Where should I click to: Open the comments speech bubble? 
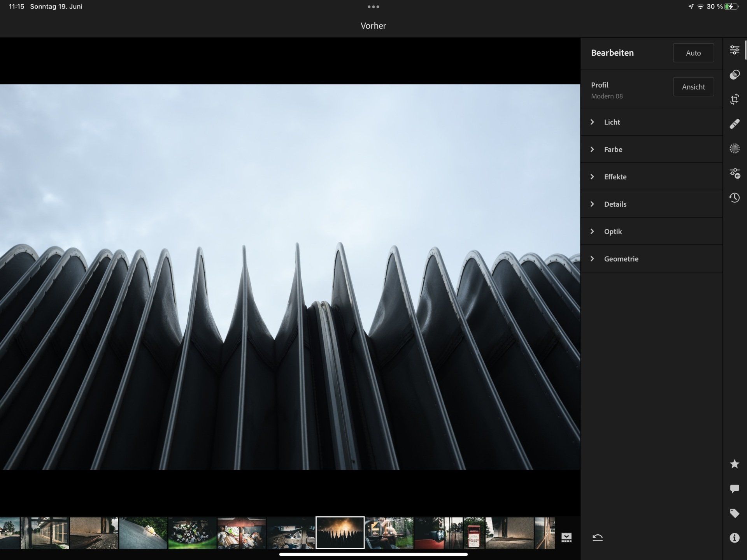click(734, 489)
